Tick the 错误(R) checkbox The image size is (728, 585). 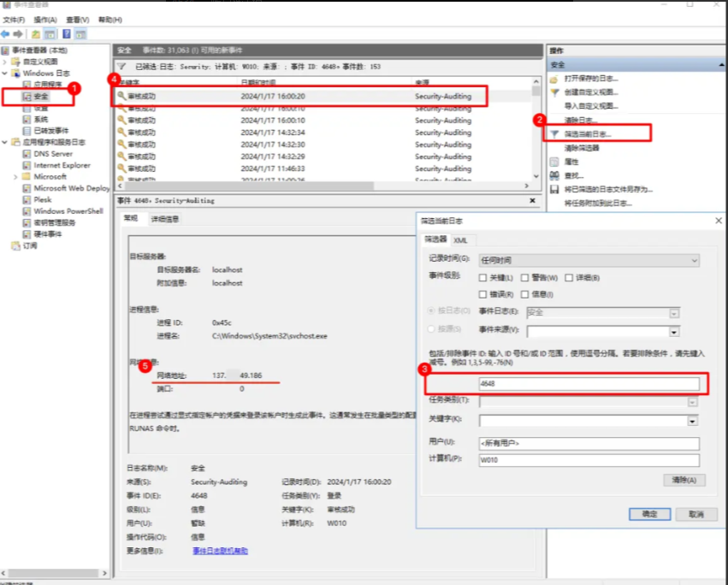(484, 294)
